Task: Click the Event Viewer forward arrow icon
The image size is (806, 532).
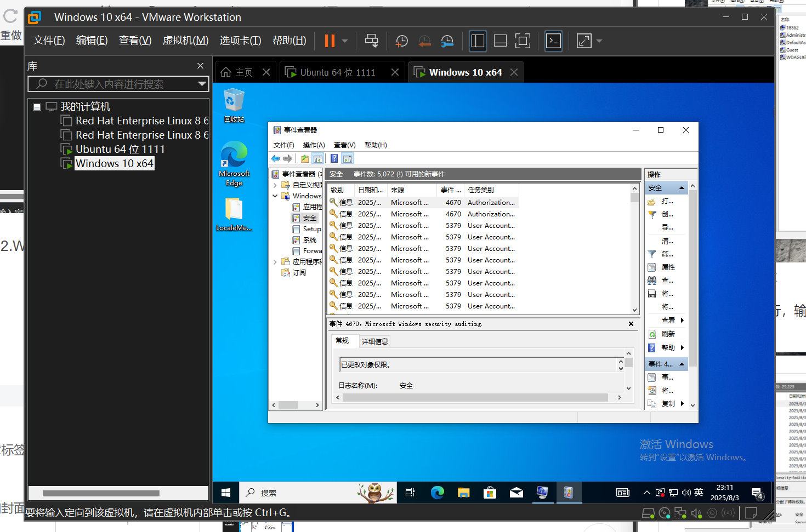Action: [x=288, y=159]
